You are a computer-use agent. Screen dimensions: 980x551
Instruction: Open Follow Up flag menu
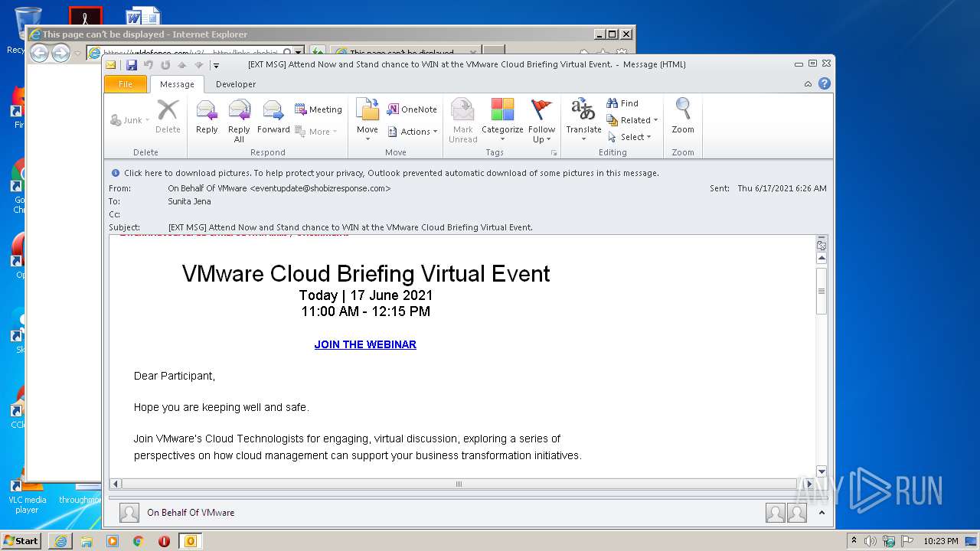click(x=541, y=121)
